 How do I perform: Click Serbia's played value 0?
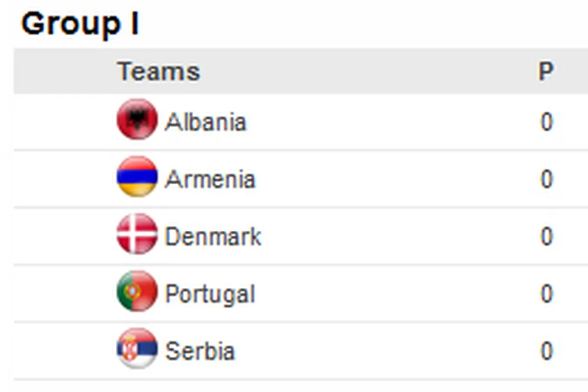[547, 351]
